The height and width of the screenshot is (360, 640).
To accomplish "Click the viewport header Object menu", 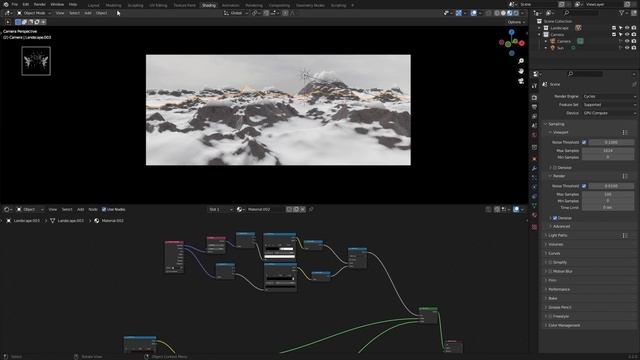I will click(x=101, y=13).
